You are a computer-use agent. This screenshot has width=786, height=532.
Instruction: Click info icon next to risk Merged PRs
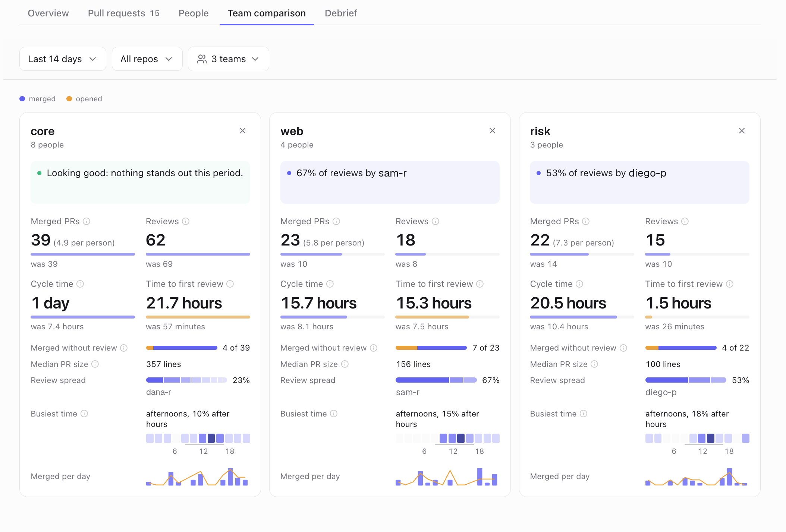tap(586, 221)
